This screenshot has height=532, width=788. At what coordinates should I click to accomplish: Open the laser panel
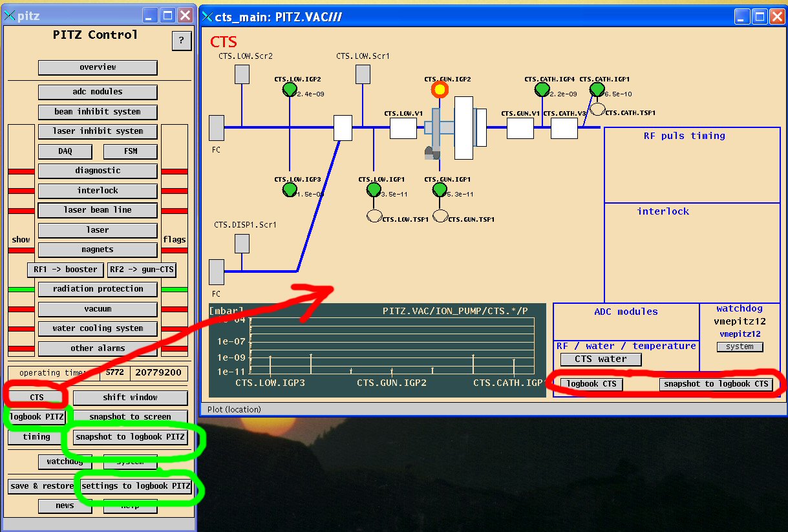(98, 230)
